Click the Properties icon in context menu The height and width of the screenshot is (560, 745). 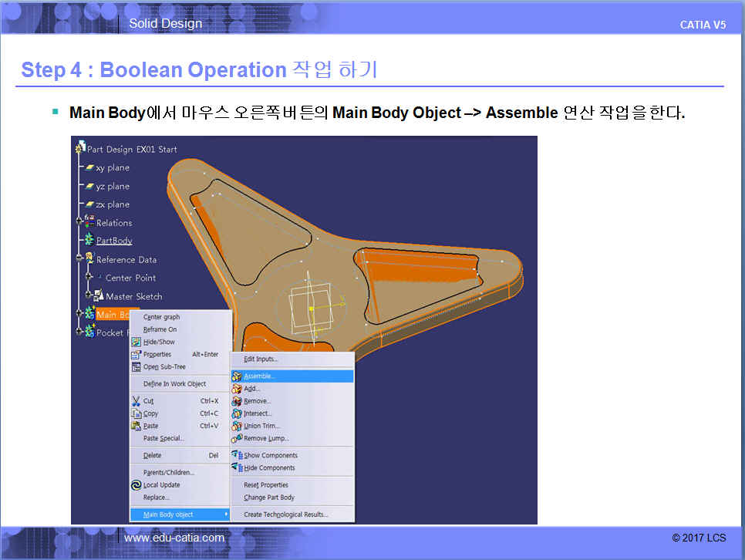[137, 354]
